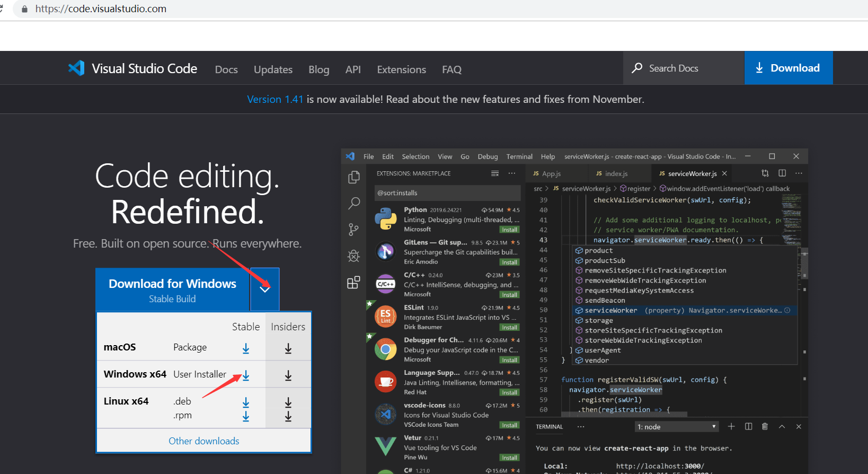The height and width of the screenshot is (474, 868).
Task: Expand the download options chevron beside Download for Windows
Action: 265,289
